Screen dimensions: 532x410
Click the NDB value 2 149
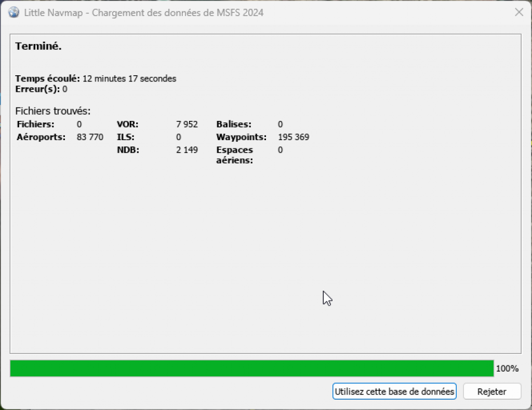[187, 150]
